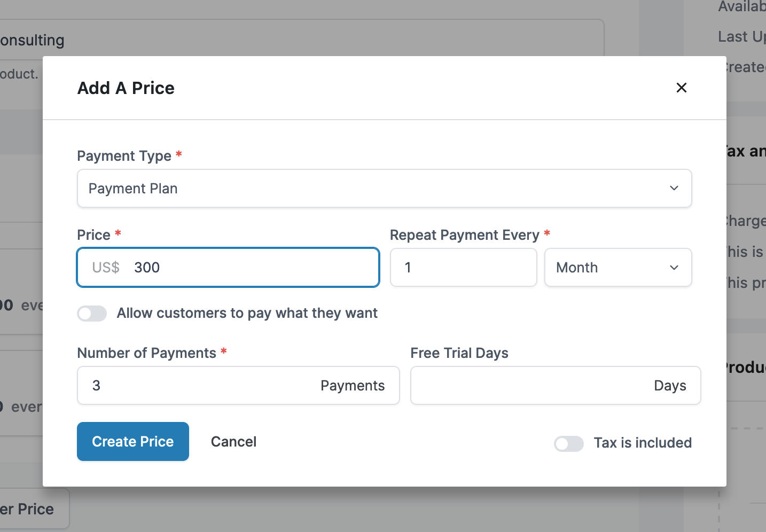Click the 'Allow customers to pay' label
The image size is (766, 532).
pos(247,313)
